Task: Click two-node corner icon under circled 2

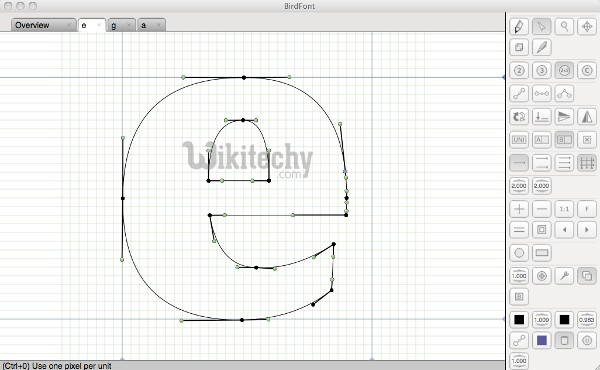Action: (519, 94)
